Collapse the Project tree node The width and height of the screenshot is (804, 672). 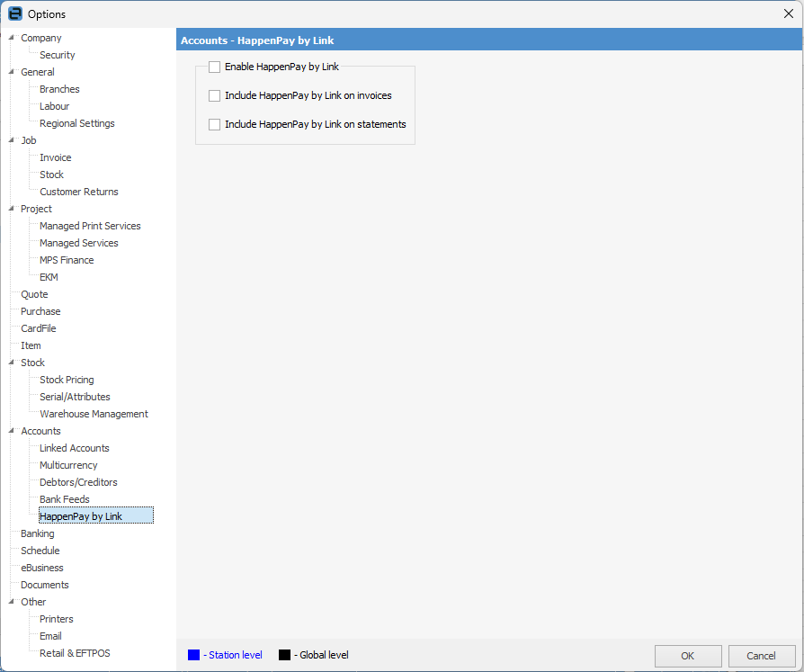tap(12, 209)
